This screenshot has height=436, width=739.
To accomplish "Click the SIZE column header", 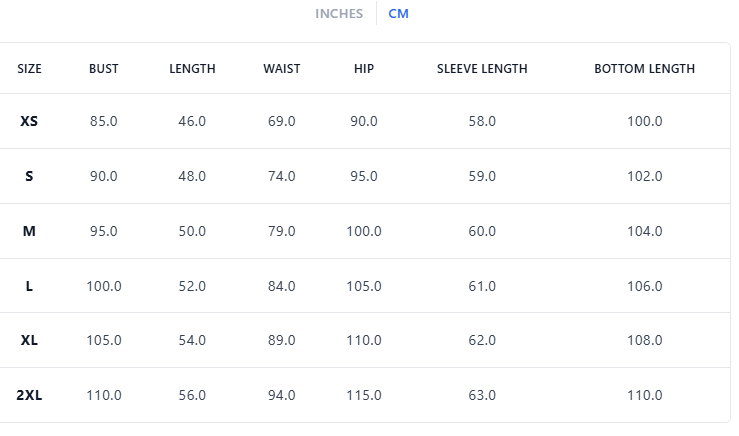I will pos(30,69).
